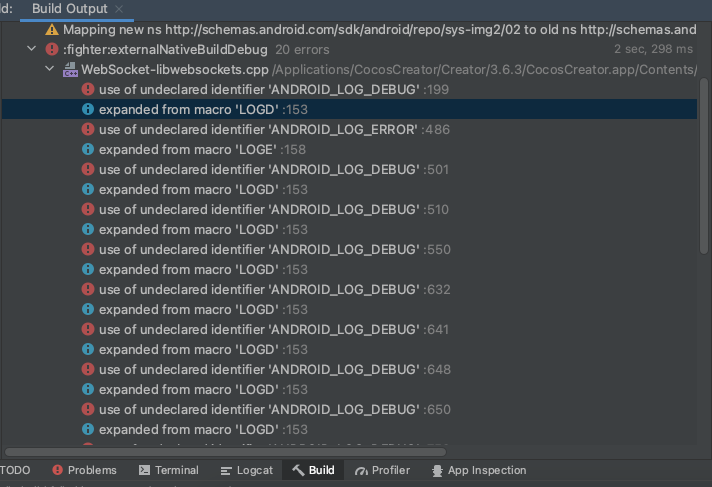Click the warning icon beside Mapping new ns
712x487 pixels.
click(x=52, y=30)
